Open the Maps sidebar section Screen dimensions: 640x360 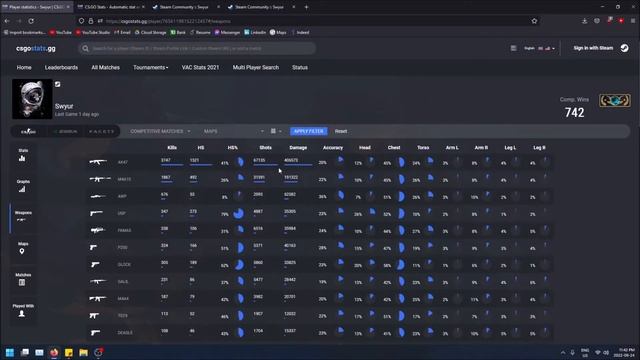click(22, 248)
